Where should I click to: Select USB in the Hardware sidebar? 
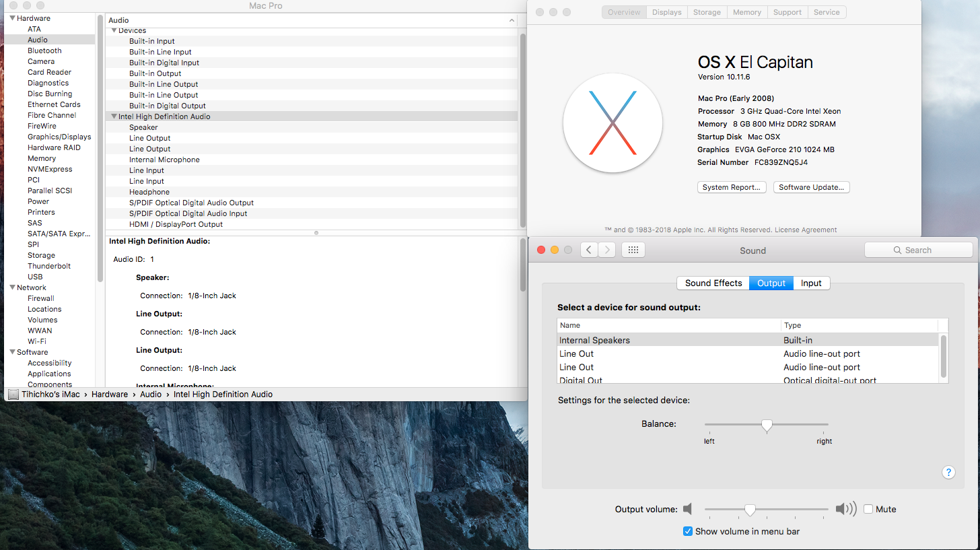pyautogui.click(x=35, y=277)
